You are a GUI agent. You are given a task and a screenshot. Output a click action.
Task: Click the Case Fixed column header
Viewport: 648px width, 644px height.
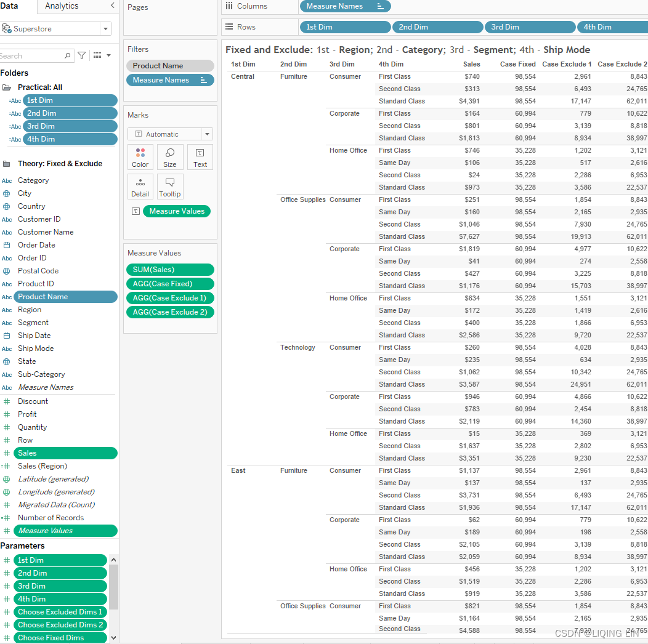(x=517, y=64)
